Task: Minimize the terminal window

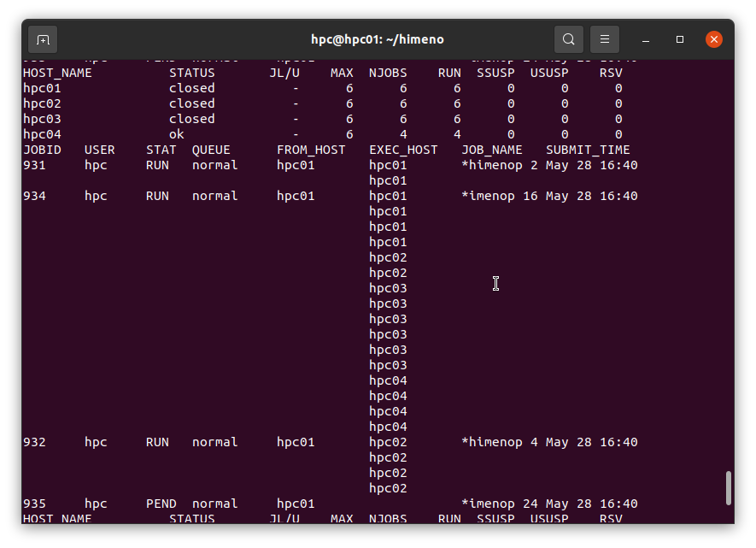Action: [646, 39]
